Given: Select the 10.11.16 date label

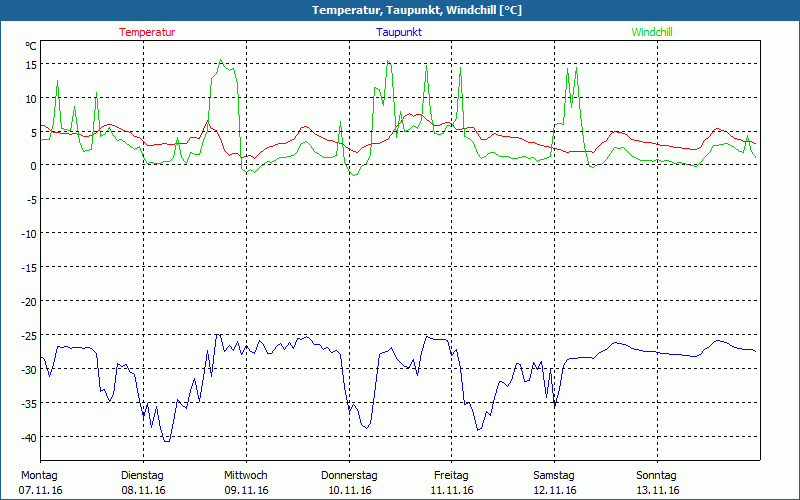Looking at the screenshot, I should tap(349, 490).
